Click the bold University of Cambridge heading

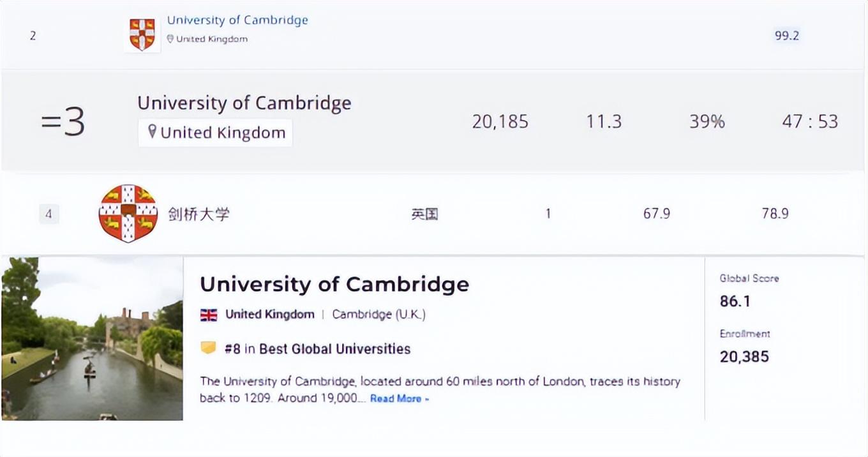[334, 284]
